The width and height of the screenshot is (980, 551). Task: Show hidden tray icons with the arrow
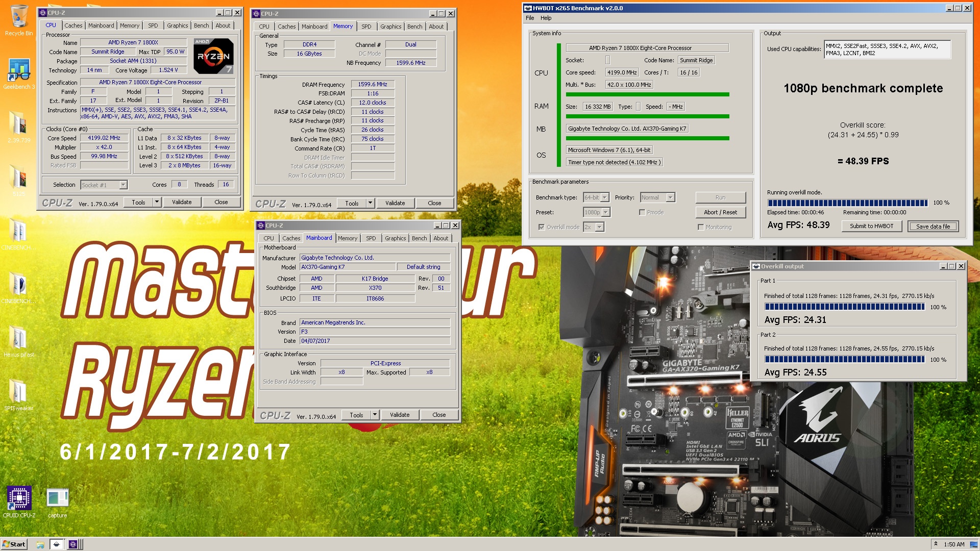(x=936, y=544)
